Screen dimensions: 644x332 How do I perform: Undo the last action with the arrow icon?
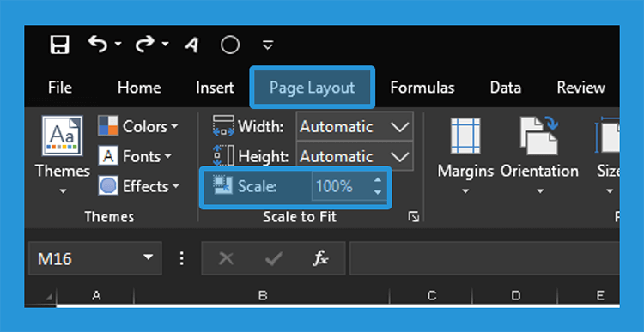(99, 44)
